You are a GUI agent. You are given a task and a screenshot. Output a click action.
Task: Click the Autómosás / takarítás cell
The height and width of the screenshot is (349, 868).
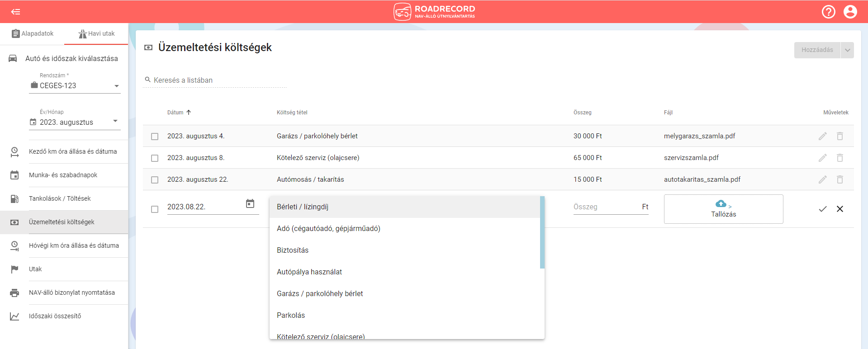(x=310, y=179)
